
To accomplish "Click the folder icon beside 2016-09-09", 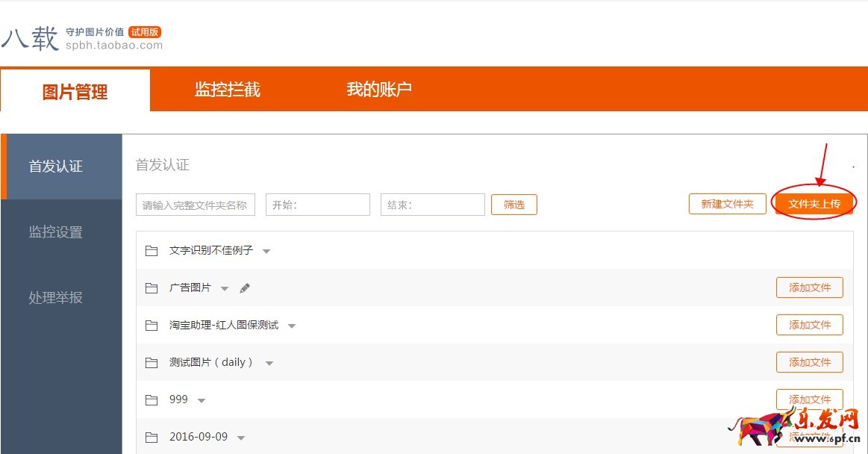I will coord(151,438).
